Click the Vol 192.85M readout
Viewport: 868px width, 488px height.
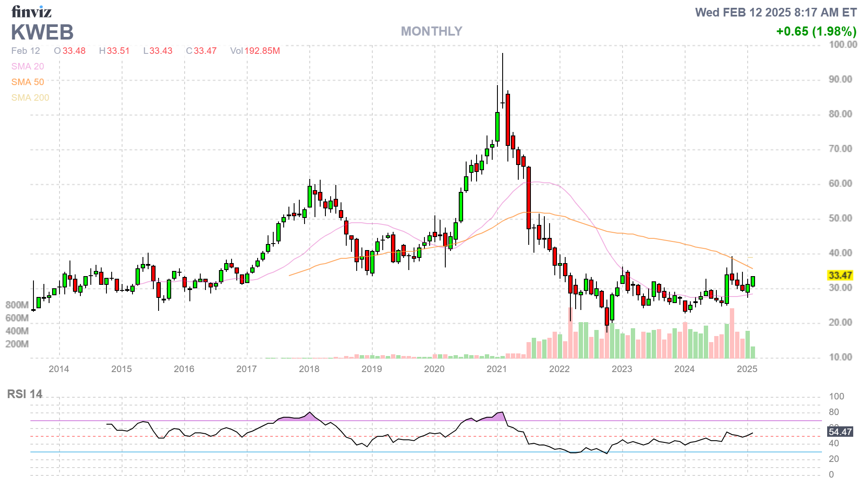255,51
